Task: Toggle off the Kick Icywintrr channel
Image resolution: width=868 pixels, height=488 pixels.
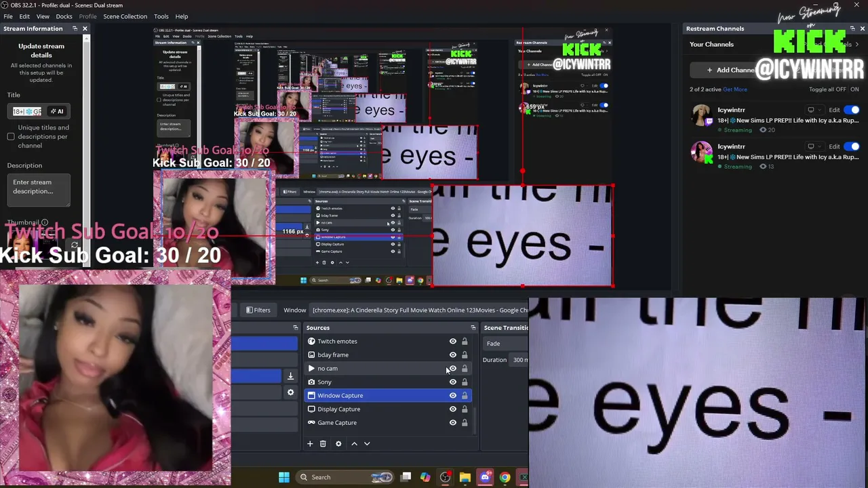Action: pos(852,146)
